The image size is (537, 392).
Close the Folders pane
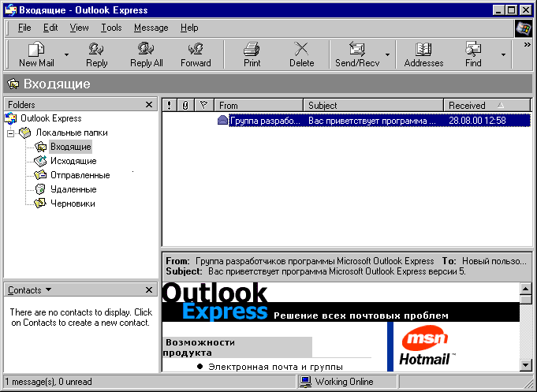[x=149, y=105]
